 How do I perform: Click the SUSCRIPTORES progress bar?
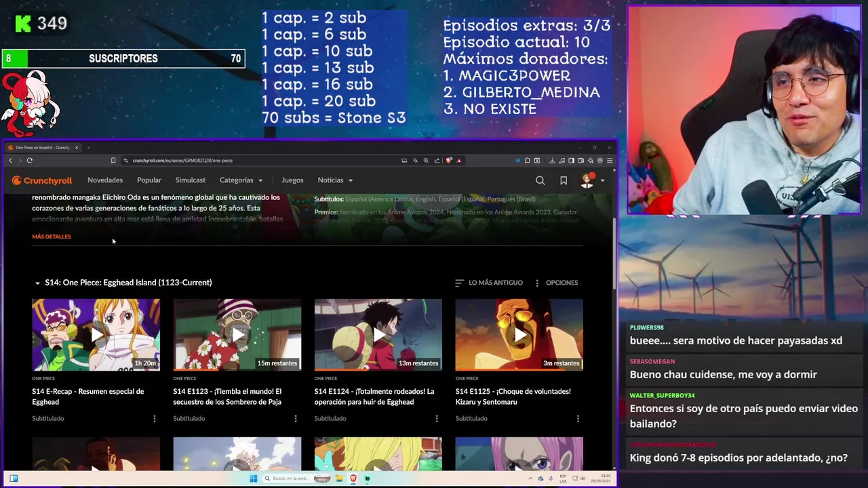point(123,59)
